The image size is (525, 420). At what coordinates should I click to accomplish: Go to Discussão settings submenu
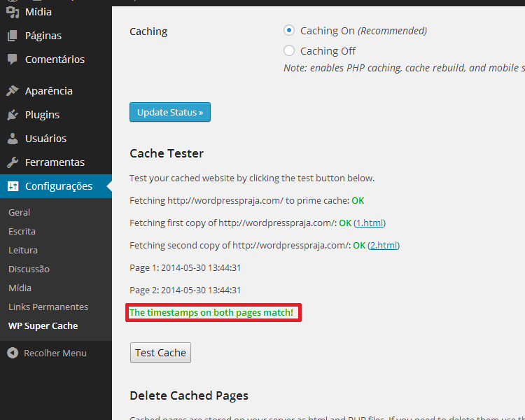[29, 269]
